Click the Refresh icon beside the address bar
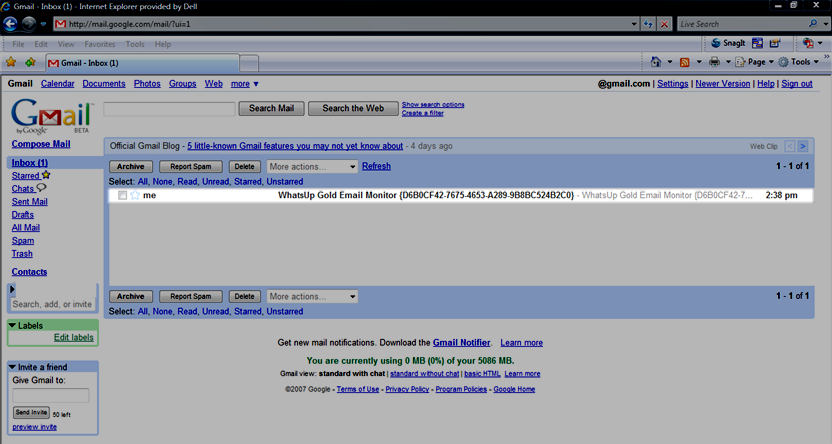This screenshot has height=444, width=832. tap(648, 24)
